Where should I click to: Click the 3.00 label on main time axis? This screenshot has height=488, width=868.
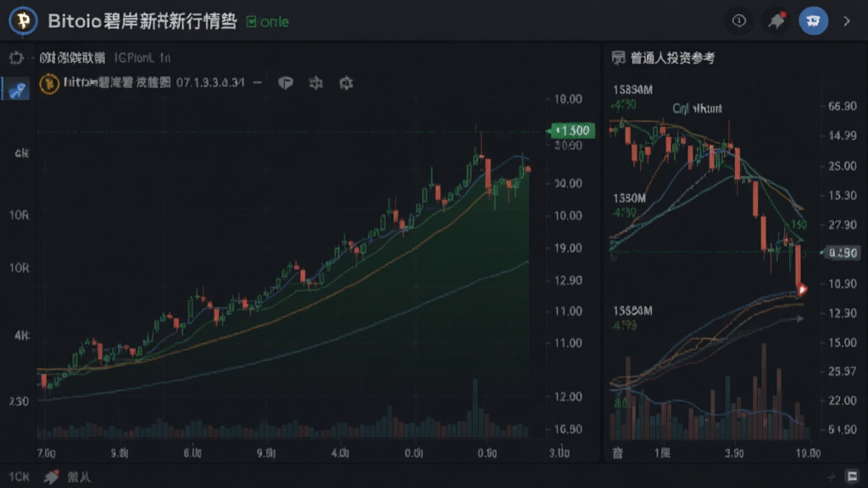click(x=559, y=453)
